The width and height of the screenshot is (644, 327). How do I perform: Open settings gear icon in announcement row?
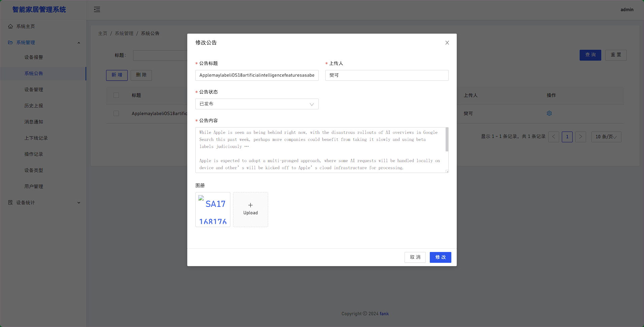tap(549, 113)
